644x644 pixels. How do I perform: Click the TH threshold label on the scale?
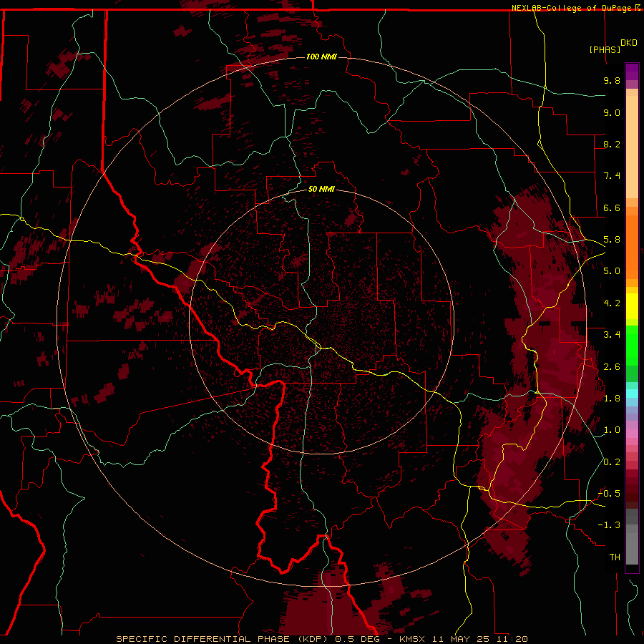(615, 557)
